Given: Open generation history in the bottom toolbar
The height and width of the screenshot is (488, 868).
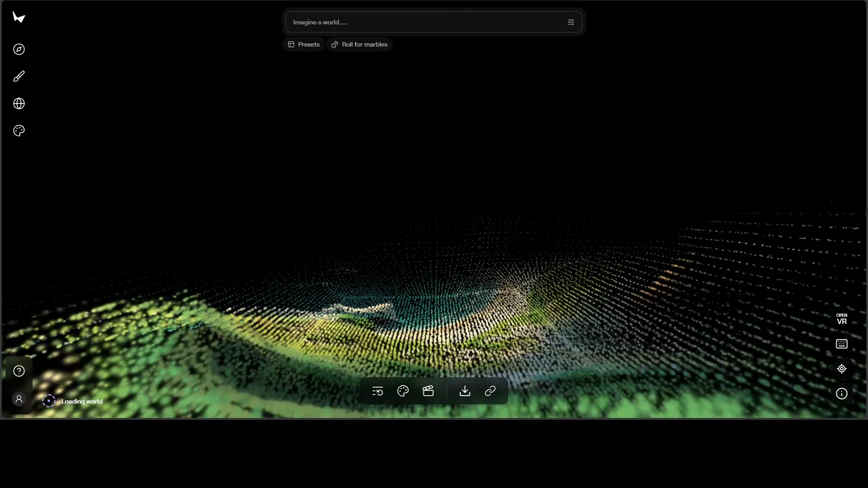Looking at the screenshot, I should click(x=377, y=391).
